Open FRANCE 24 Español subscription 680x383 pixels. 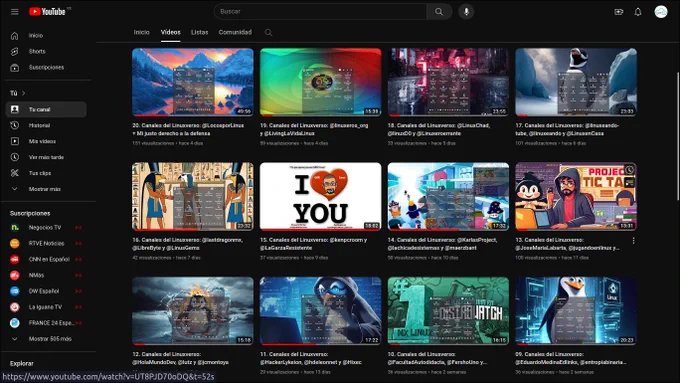46,323
